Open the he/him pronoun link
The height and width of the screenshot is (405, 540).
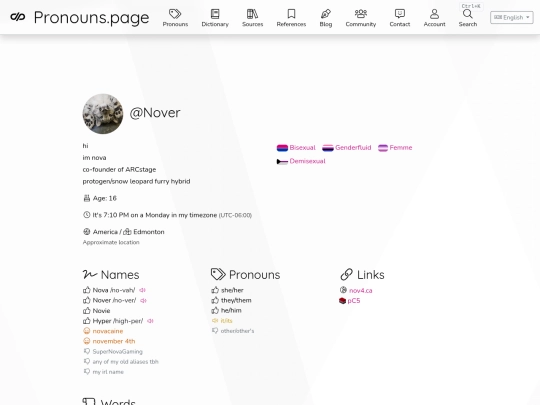pyautogui.click(x=231, y=311)
